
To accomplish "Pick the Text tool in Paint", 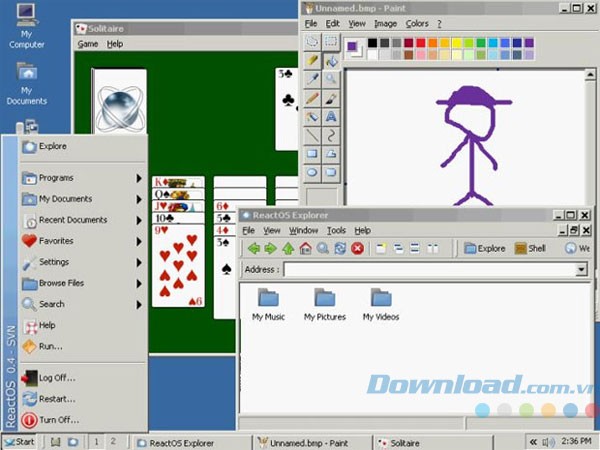I will [331, 117].
